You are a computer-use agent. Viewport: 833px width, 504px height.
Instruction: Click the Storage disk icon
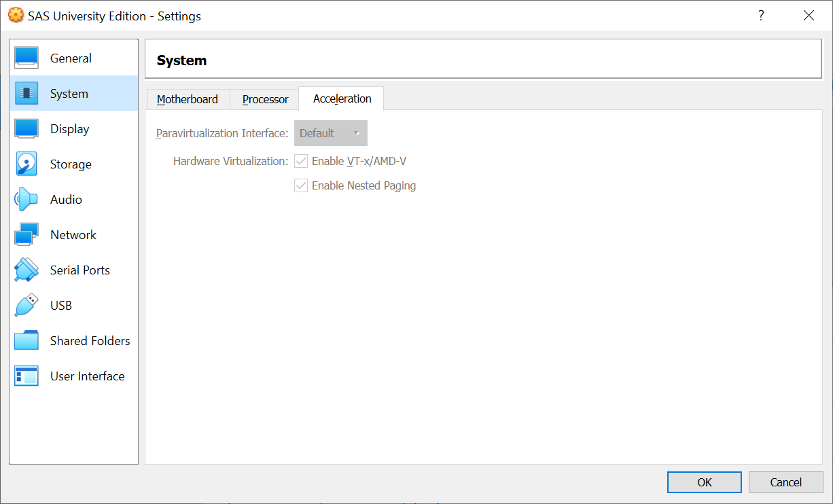click(26, 164)
